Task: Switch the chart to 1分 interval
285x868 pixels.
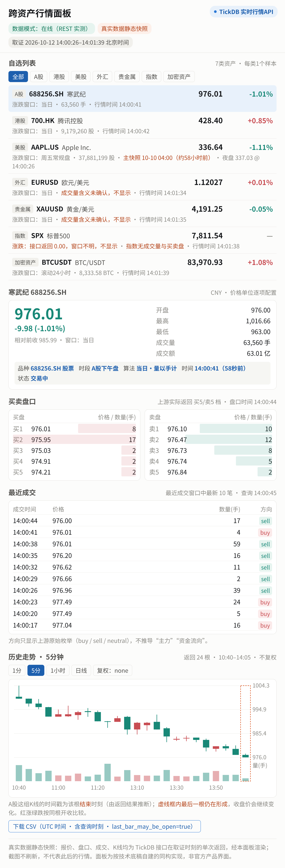Action: (x=17, y=670)
